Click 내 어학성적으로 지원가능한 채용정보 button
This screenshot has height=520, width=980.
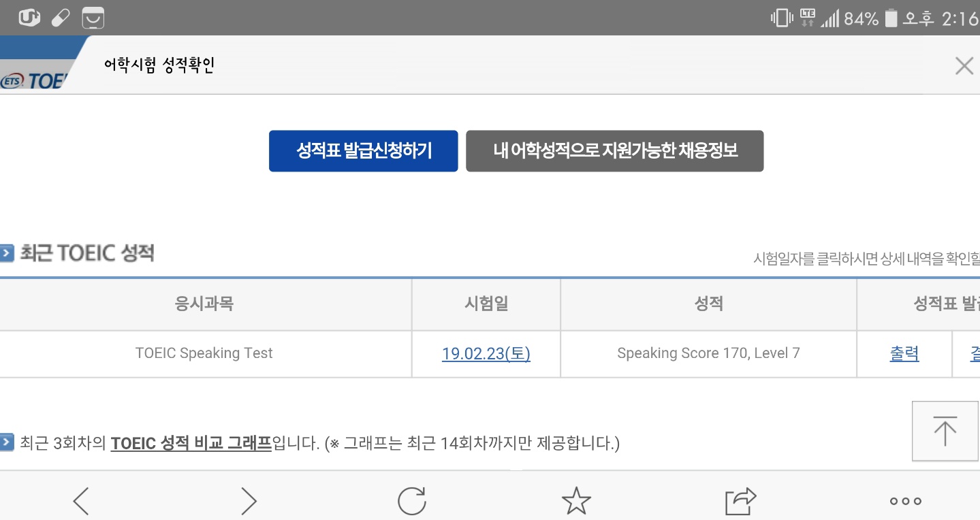[615, 151]
